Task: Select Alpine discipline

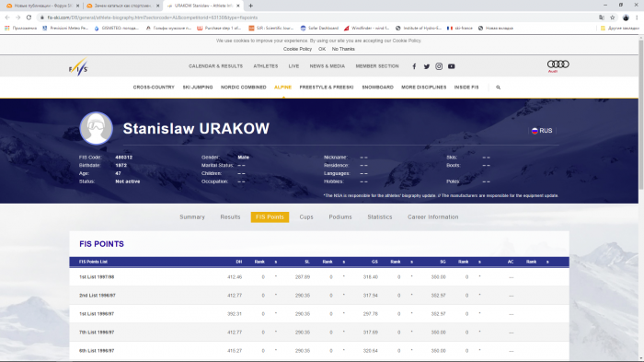Action: click(x=282, y=88)
